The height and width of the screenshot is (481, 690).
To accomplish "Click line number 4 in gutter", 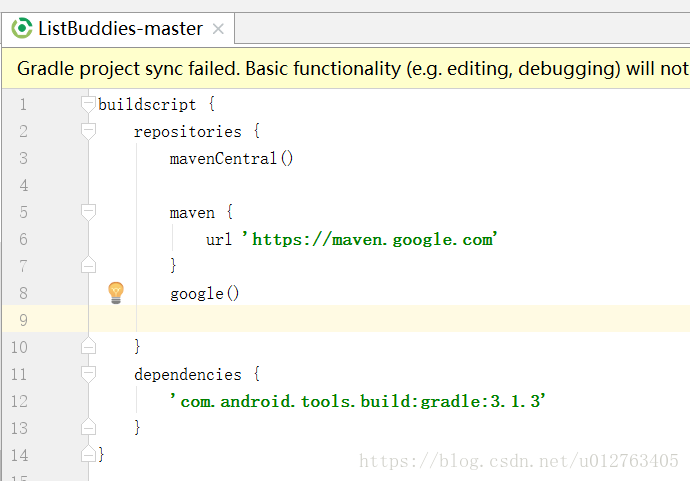I will (23, 186).
